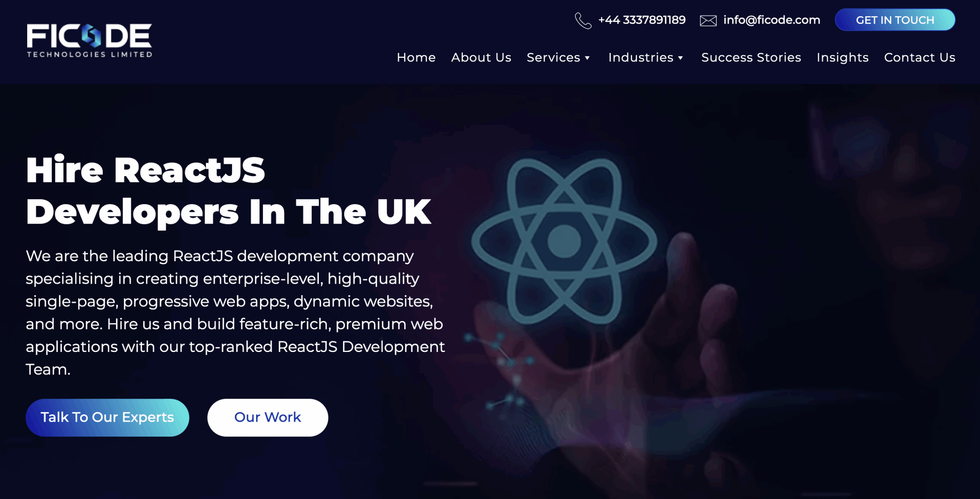Open the Services menu item
This screenshot has width=980, height=499.
554,57
